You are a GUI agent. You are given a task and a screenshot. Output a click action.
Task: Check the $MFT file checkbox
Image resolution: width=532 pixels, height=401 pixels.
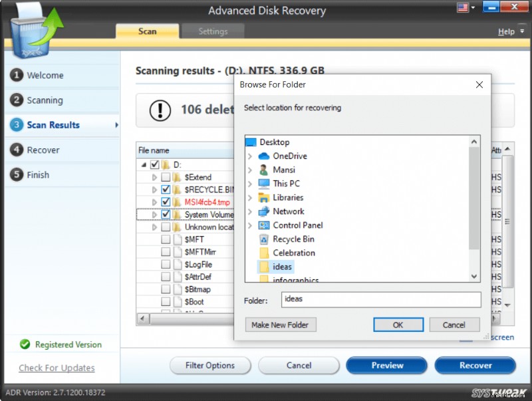(166, 239)
